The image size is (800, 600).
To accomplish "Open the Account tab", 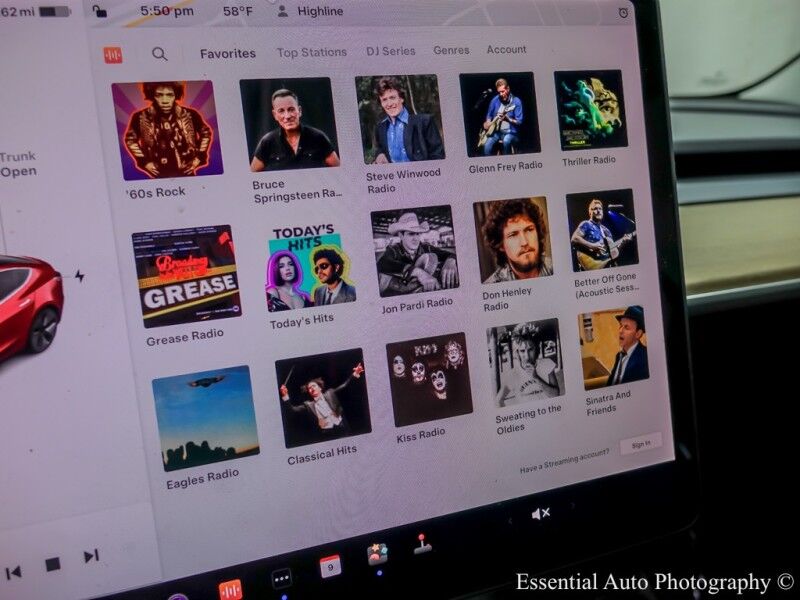I will point(506,49).
